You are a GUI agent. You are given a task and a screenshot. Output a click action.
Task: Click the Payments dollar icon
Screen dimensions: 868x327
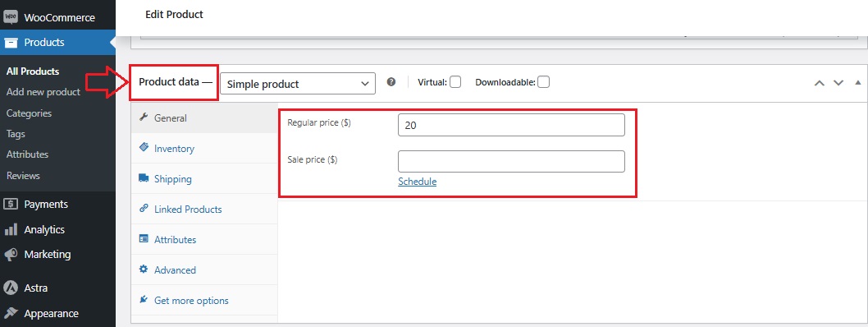coord(11,204)
